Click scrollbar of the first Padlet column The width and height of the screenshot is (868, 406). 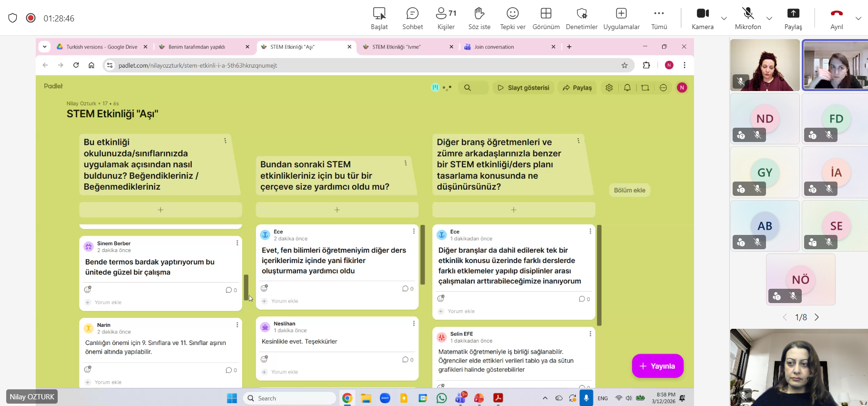click(246, 287)
